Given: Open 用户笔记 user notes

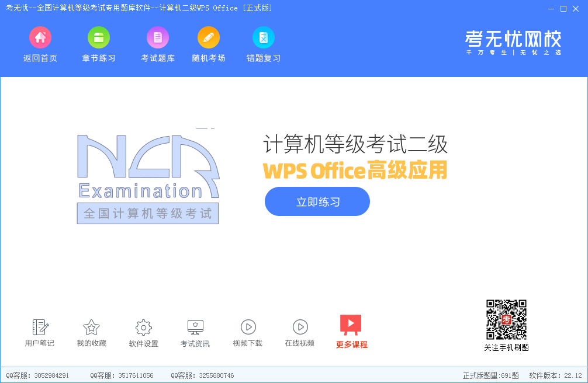Looking at the screenshot, I should 40,328.
